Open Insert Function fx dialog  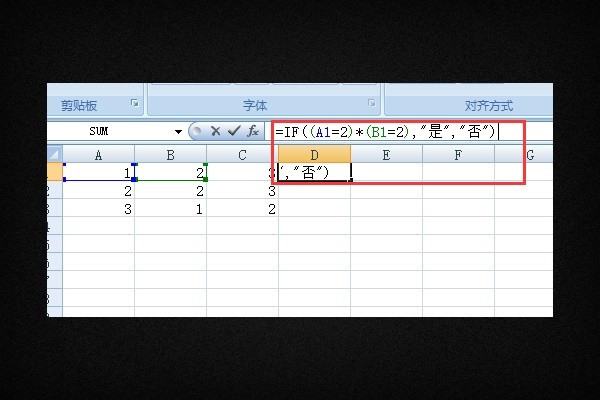(x=253, y=131)
